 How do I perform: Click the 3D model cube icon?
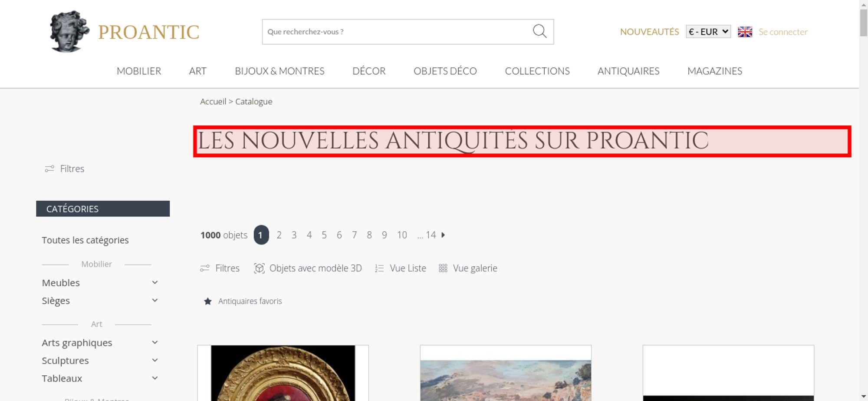click(259, 268)
